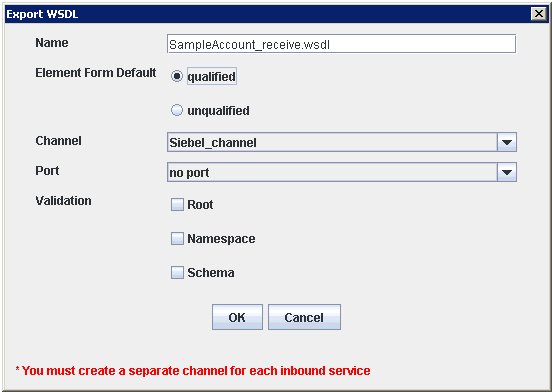Click the red separate channel warning text
The image size is (552, 392).
[193, 371]
